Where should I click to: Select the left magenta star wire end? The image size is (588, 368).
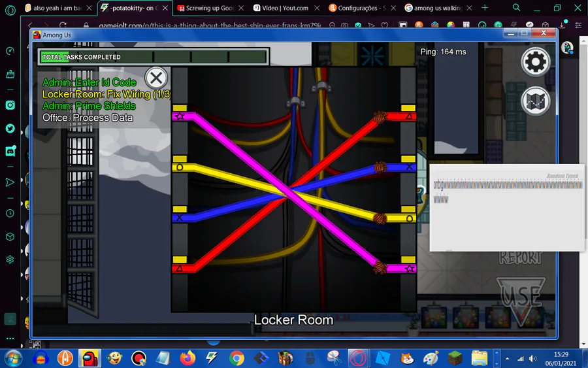click(x=184, y=116)
